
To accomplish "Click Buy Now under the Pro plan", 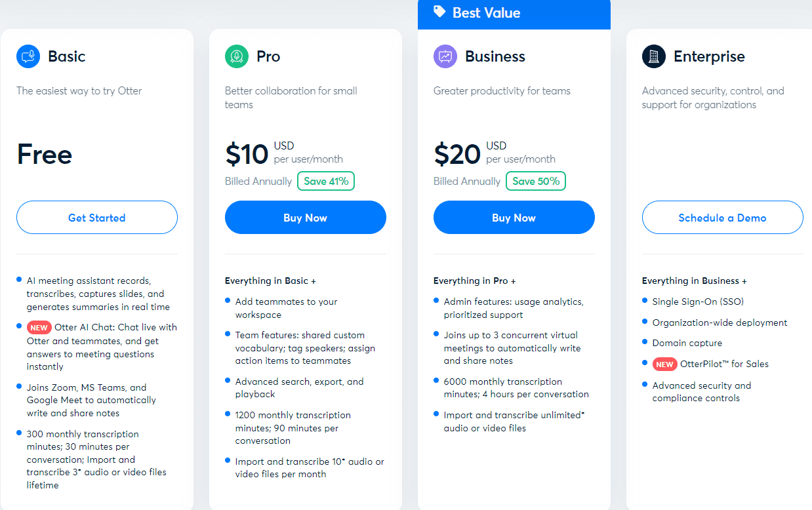I will coord(306,218).
